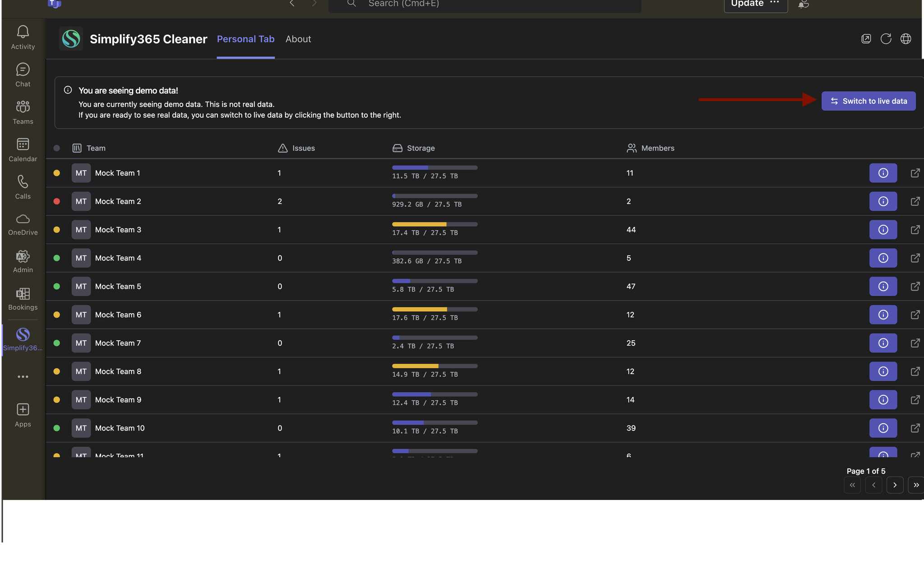
Task: Click '12.4 TB / 27.5 TB' storage text
Action: point(425,403)
